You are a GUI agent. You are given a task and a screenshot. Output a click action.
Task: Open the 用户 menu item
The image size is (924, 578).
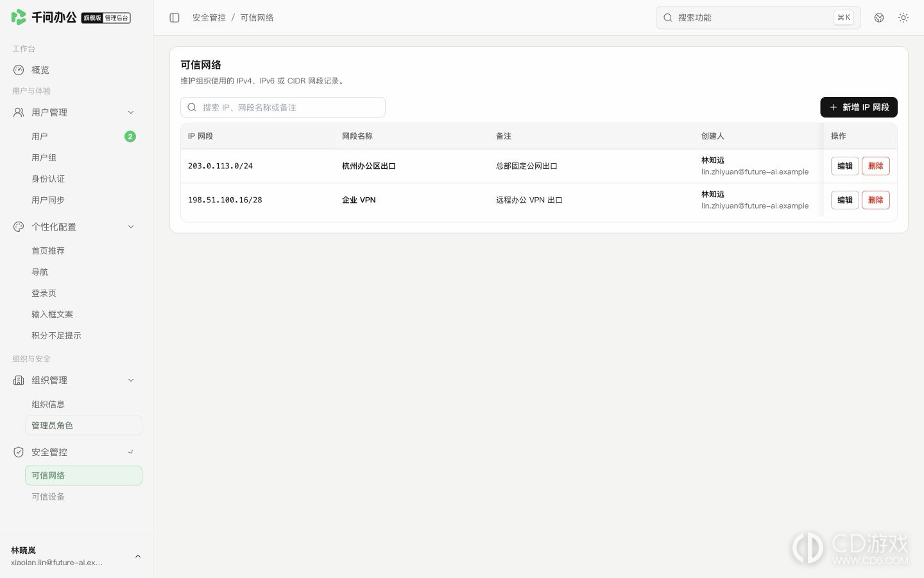coord(83,136)
